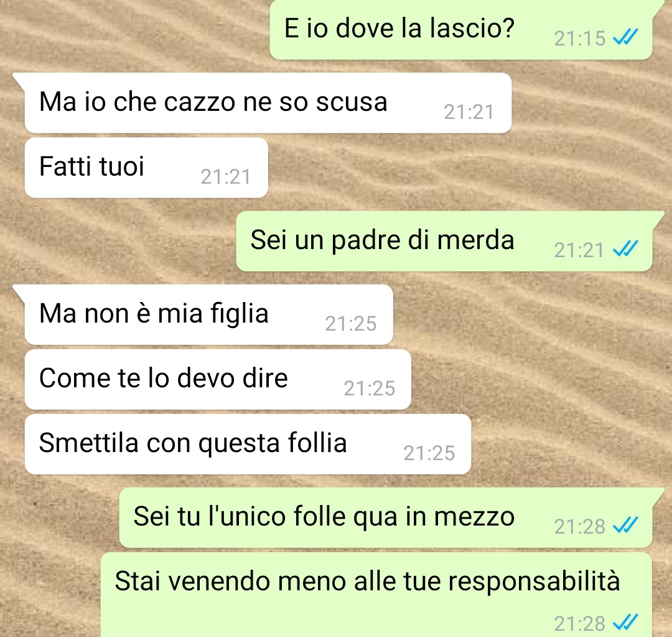Select the 'Come te lo devo dire' message

click(218, 379)
